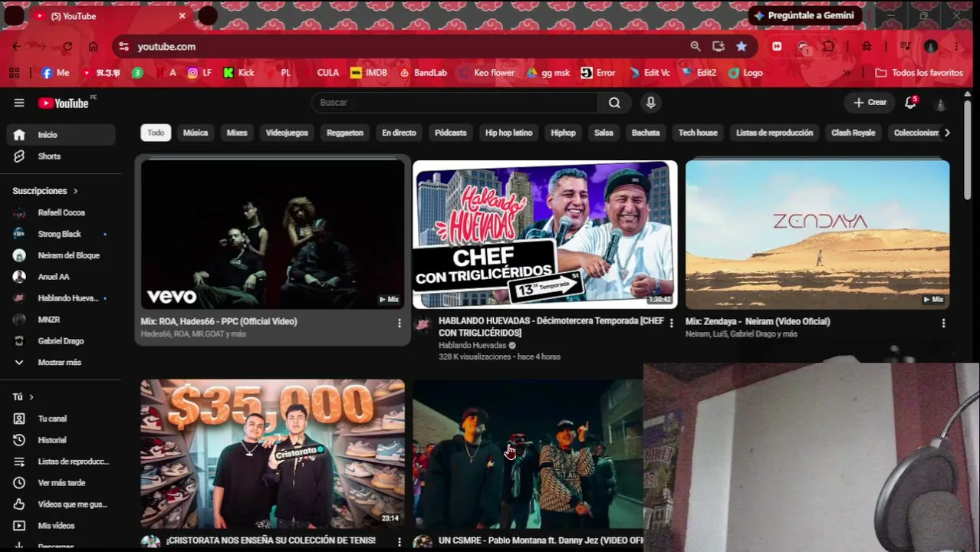The height and width of the screenshot is (552, 980).
Task: Open Anuel AA subscription
Action: [61, 277]
